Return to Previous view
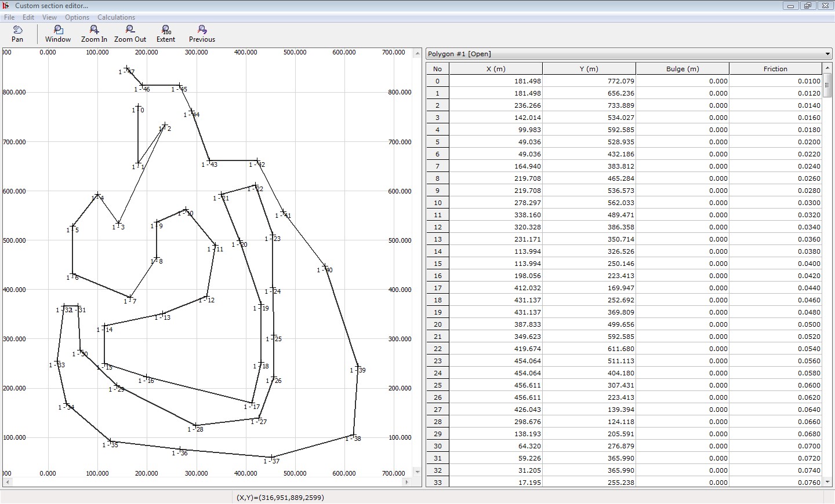Screen dimensions: 835x504 tap(202, 34)
